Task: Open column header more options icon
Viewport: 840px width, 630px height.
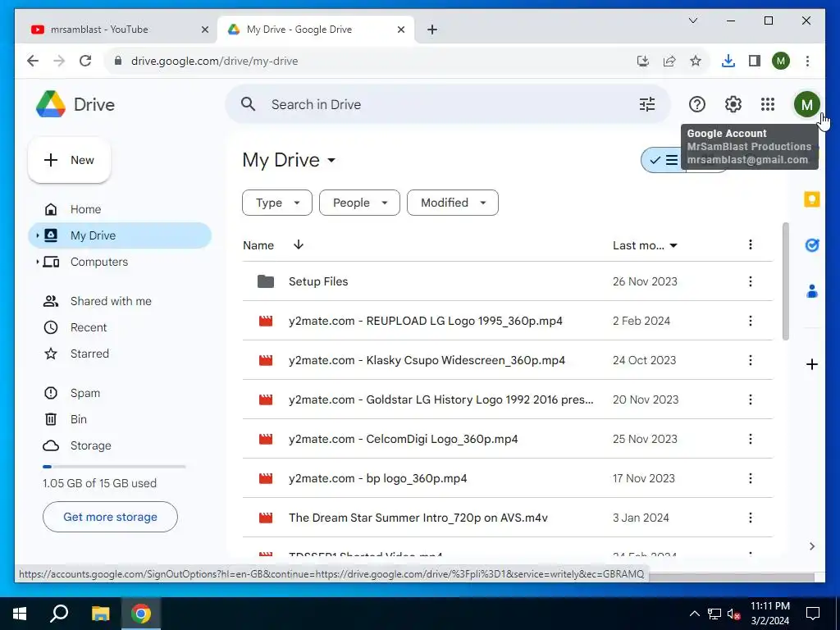Action: pyautogui.click(x=750, y=244)
